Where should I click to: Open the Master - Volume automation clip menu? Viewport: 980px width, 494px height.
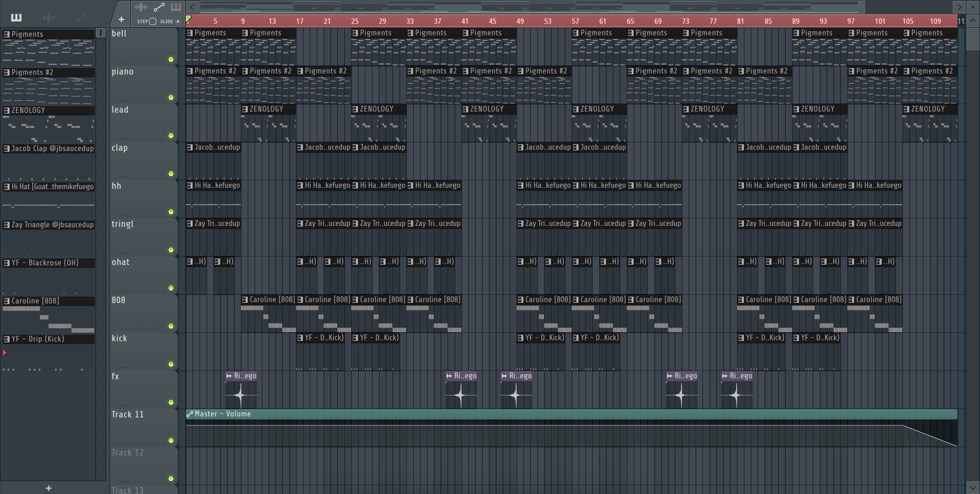190,414
